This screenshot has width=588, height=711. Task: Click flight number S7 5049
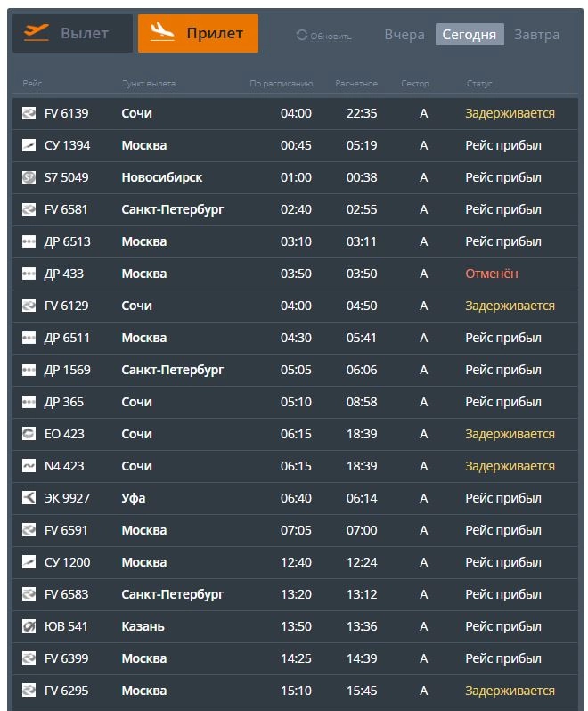66,177
